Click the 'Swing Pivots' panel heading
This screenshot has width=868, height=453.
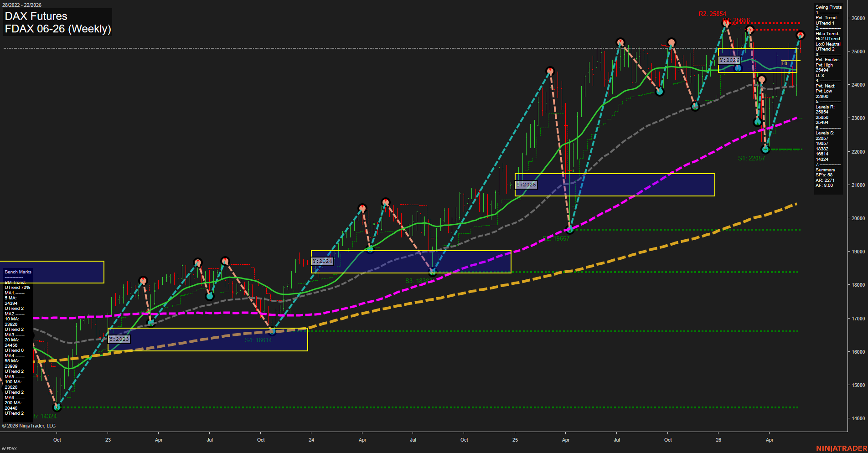pyautogui.click(x=829, y=7)
